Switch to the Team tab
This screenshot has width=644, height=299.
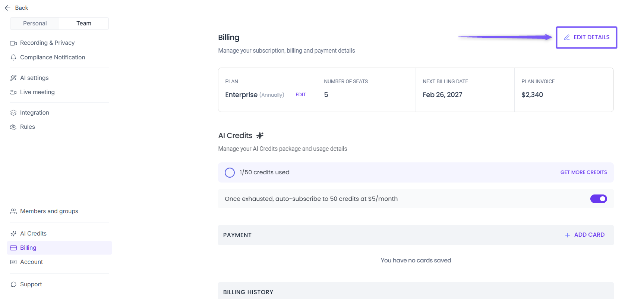click(83, 24)
